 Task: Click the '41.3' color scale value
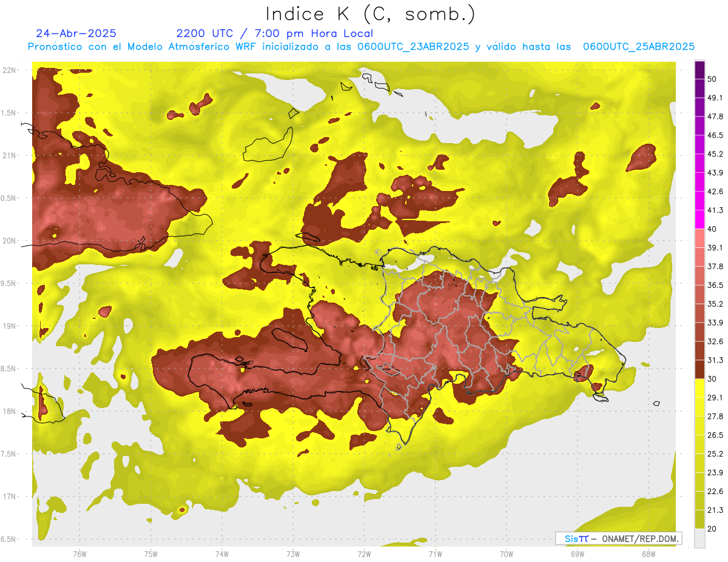click(715, 210)
